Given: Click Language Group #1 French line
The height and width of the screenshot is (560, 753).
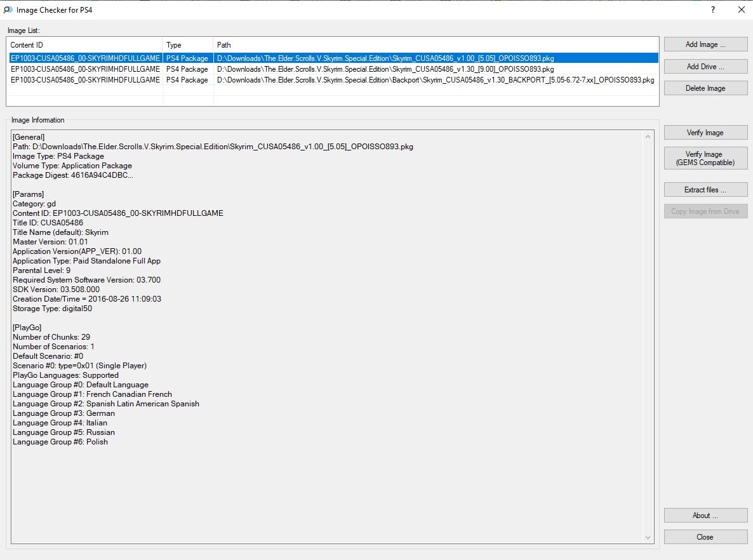Looking at the screenshot, I should [x=92, y=394].
